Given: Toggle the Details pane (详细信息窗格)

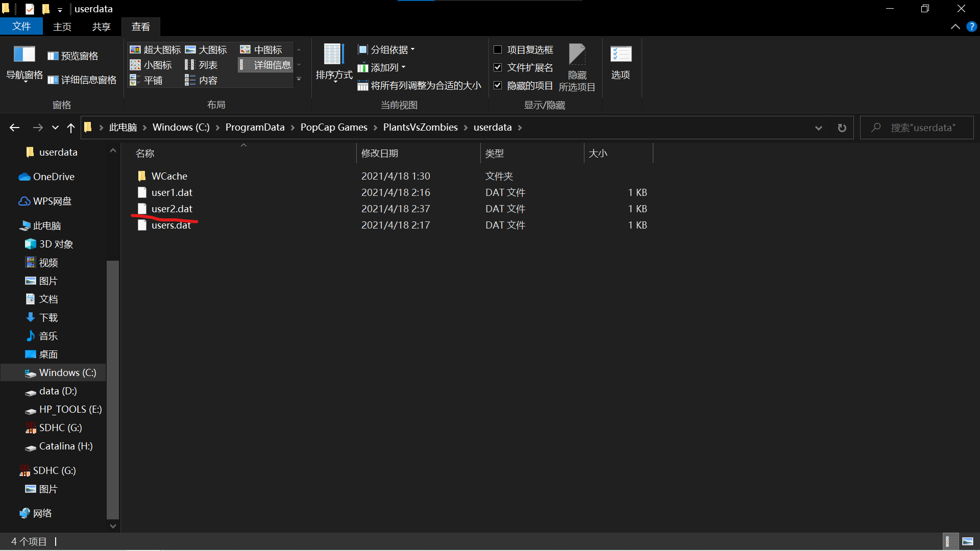Looking at the screenshot, I should coord(82,80).
